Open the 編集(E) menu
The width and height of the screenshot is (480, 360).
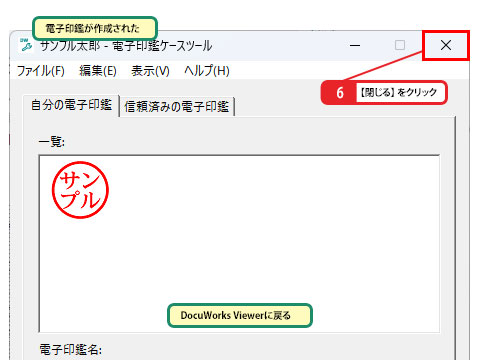coord(98,71)
